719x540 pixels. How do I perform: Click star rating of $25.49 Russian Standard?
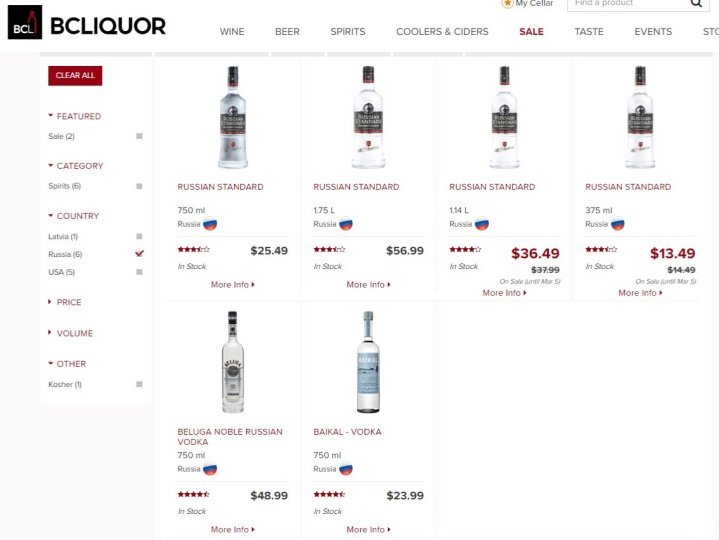click(x=194, y=249)
